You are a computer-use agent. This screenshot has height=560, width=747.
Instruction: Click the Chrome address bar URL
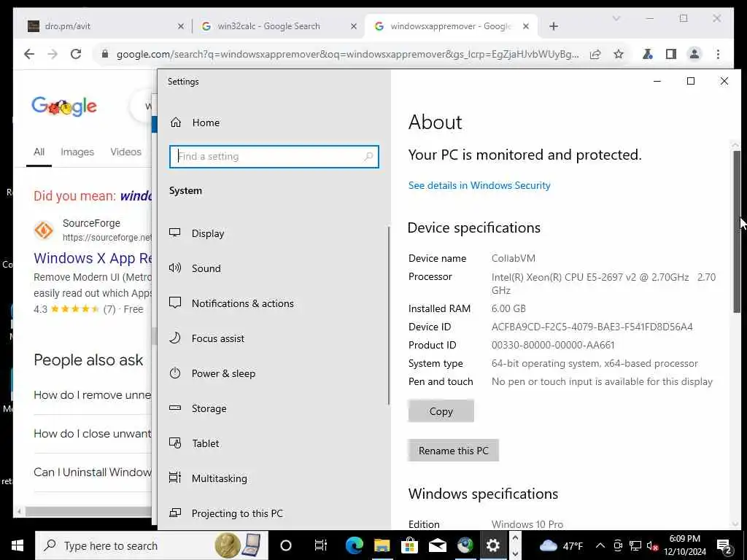348,54
